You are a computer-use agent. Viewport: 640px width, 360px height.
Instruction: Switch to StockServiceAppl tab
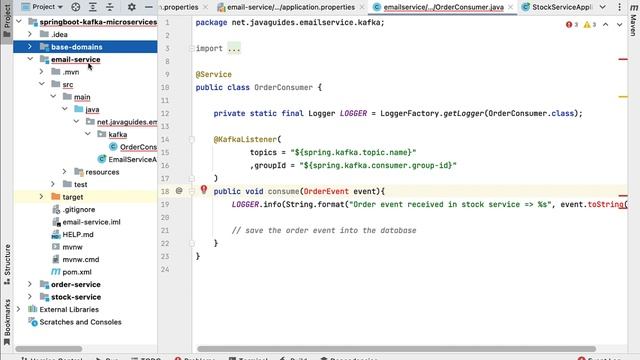click(x=561, y=7)
